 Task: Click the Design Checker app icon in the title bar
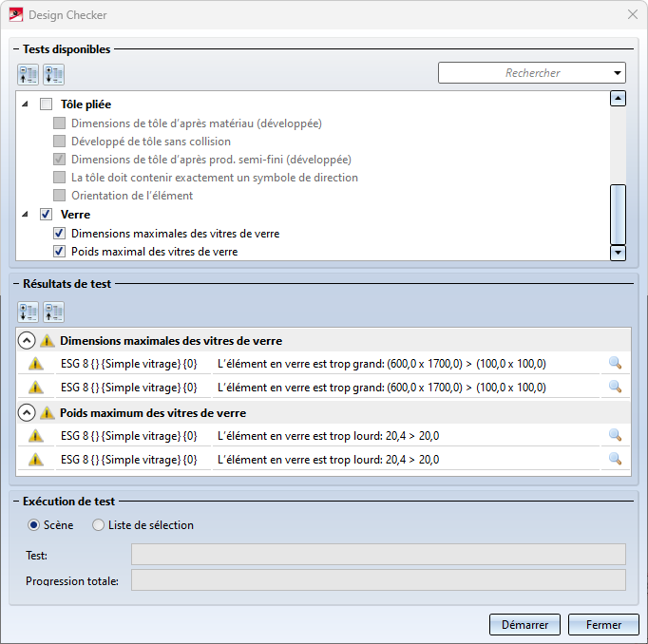pos(16,15)
